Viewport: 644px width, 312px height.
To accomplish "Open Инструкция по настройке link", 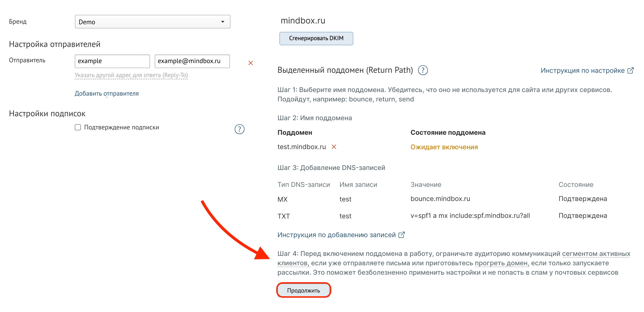I will (x=582, y=71).
